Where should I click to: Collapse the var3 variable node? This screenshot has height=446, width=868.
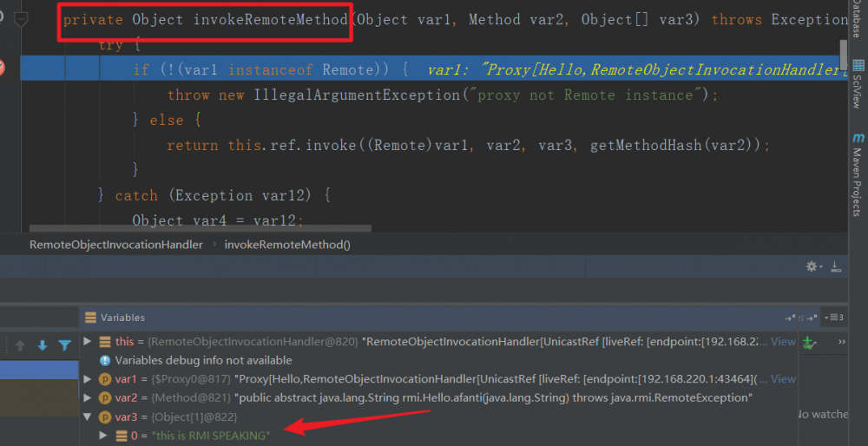pos(88,416)
